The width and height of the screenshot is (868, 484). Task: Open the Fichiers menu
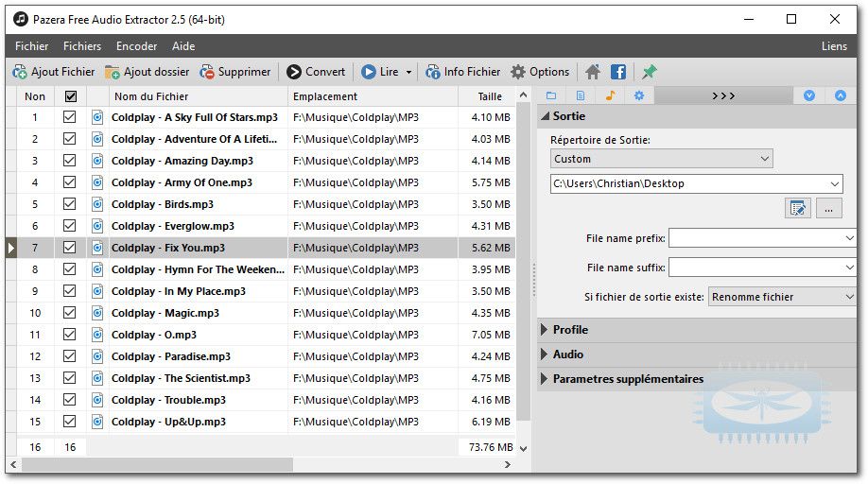(82, 46)
